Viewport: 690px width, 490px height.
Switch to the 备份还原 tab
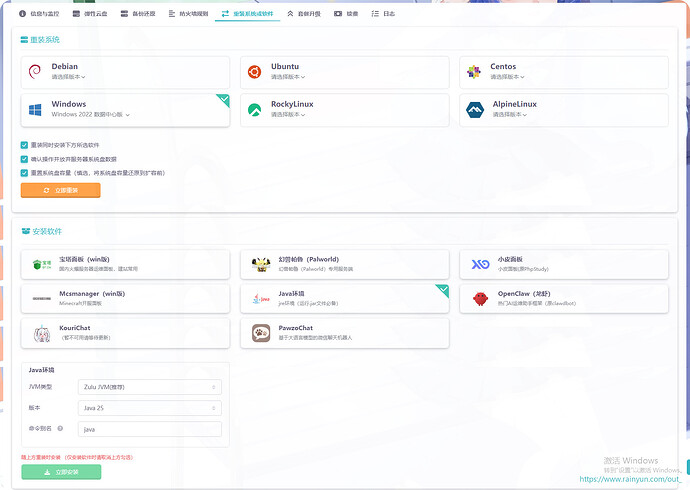tap(138, 14)
